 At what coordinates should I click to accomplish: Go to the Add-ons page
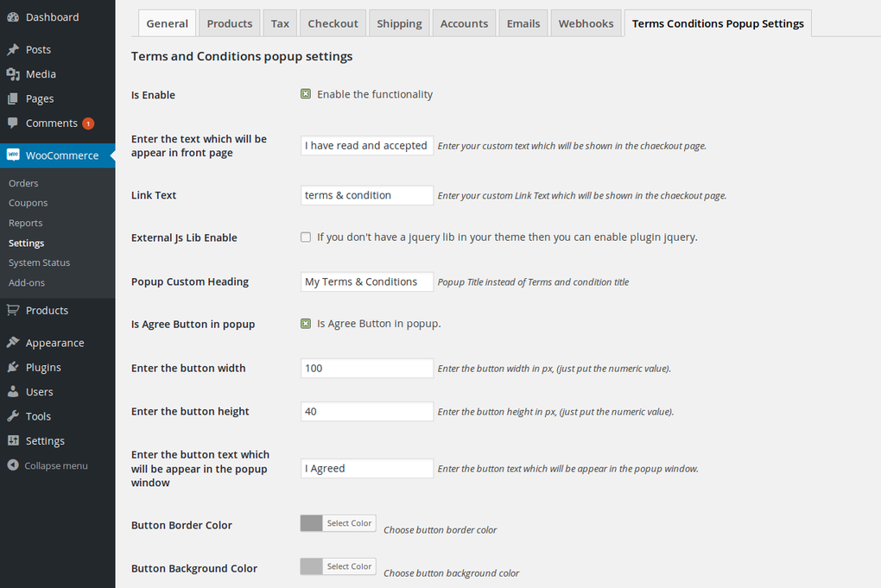tap(27, 281)
